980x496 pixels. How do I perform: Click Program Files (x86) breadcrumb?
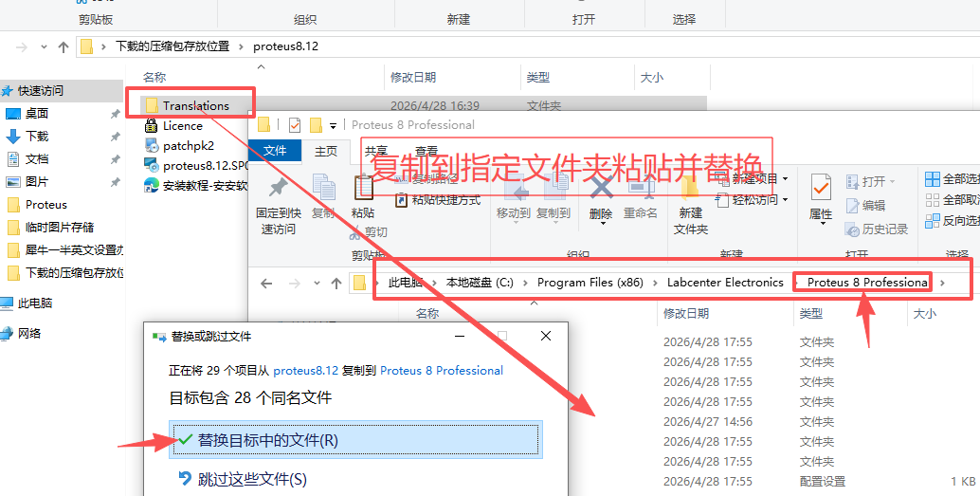coord(590,283)
